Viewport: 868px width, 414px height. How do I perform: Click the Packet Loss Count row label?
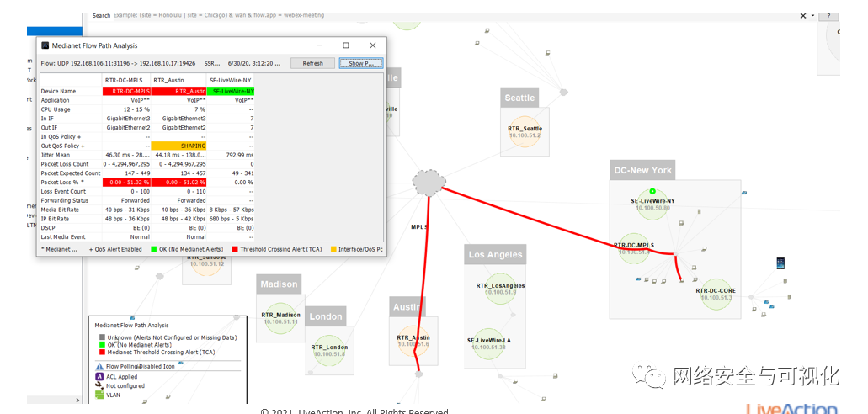tap(64, 164)
